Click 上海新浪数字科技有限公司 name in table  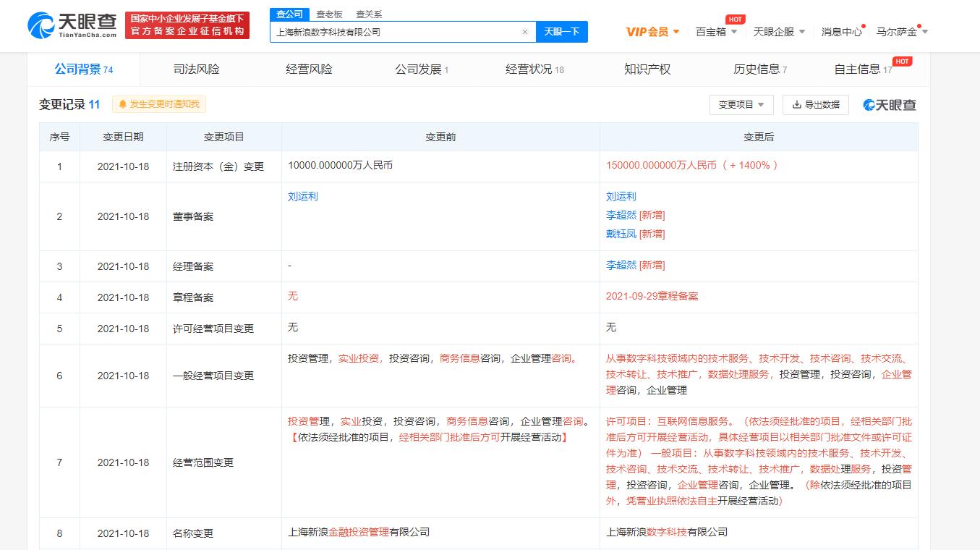pyautogui.click(x=667, y=532)
